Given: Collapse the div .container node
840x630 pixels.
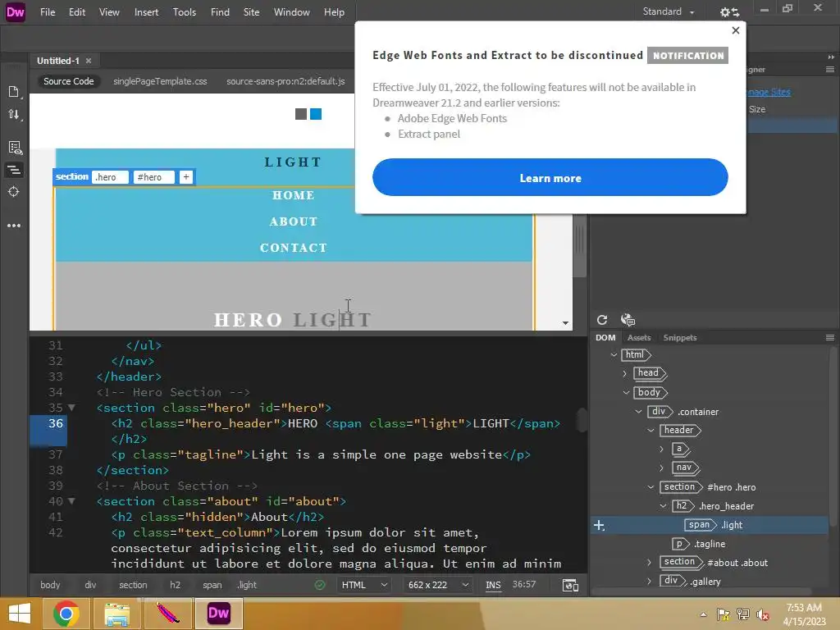Looking at the screenshot, I should pos(638,412).
